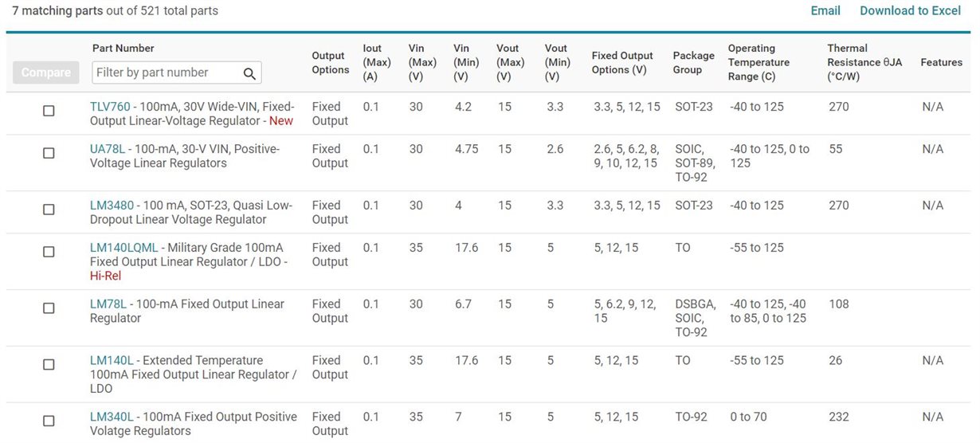Sort by the Operating Temperature Range header
Image resolution: width=980 pixels, height=443 pixels.
click(759, 63)
